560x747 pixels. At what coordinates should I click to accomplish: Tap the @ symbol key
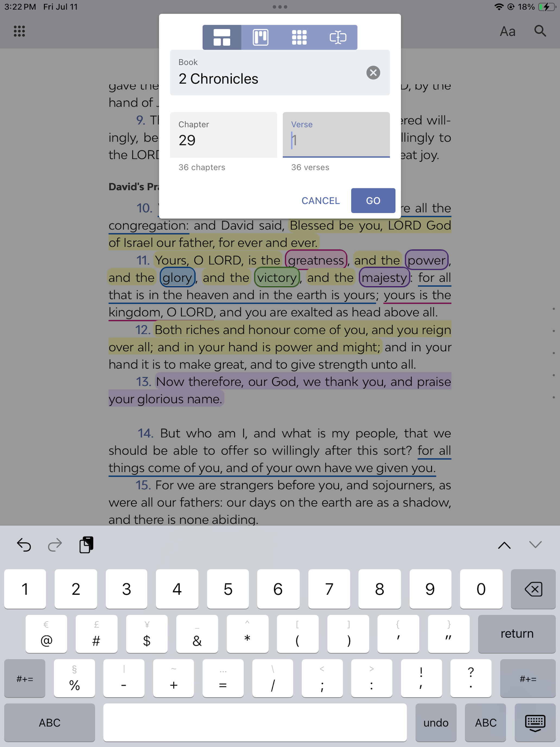coord(46,634)
